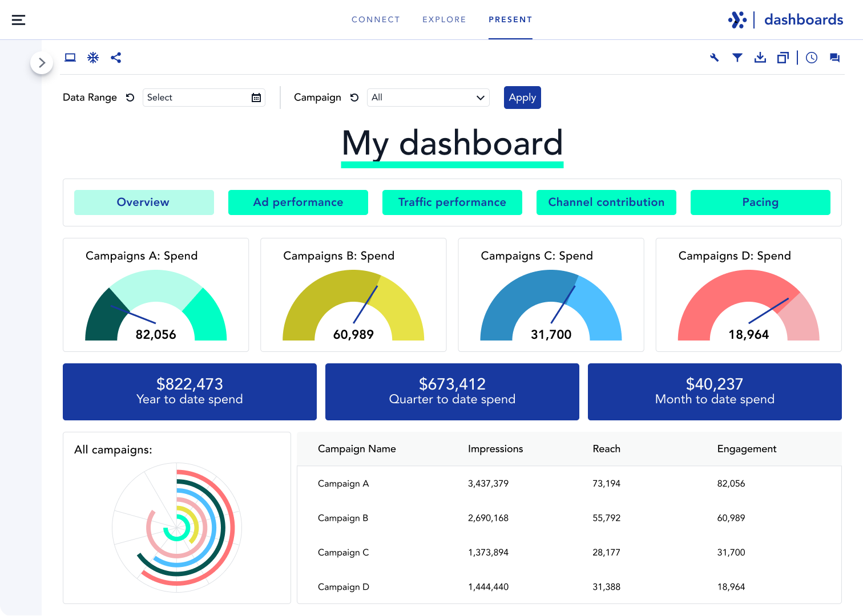Click the Campaigns B Spend gauge
This screenshot has height=616, width=863.
click(x=353, y=306)
